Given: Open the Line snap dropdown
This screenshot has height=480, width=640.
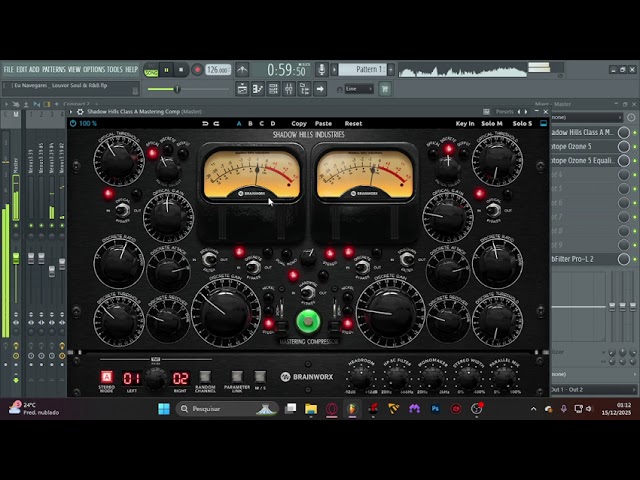Looking at the screenshot, I should pos(359,89).
